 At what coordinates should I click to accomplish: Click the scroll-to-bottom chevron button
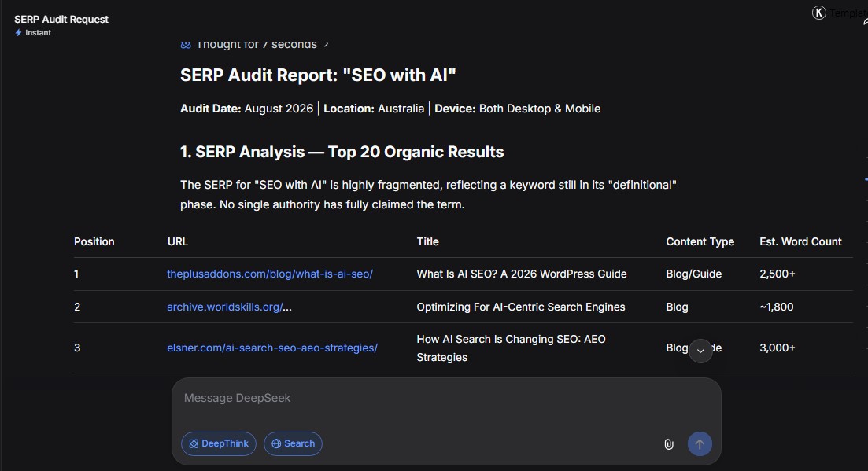[x=700, y=351]
